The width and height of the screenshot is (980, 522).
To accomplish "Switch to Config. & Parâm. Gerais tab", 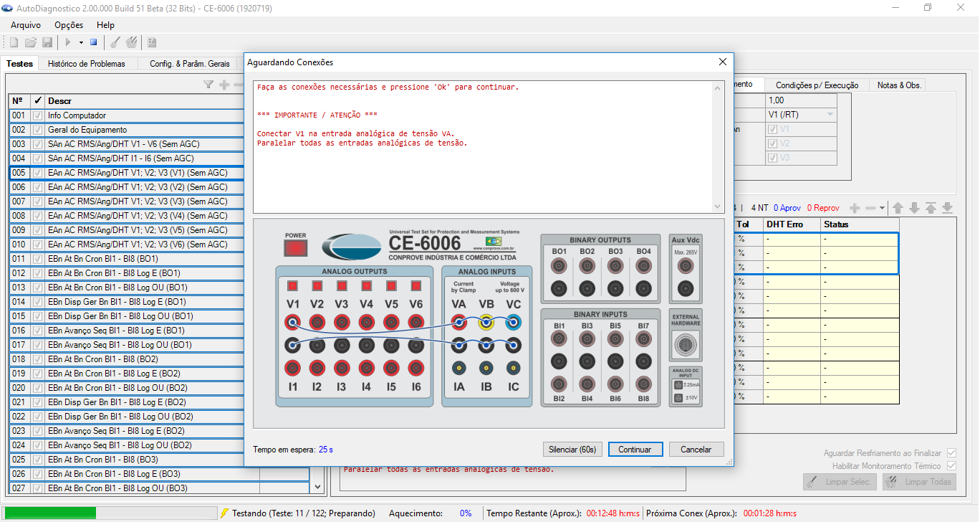I will (x=190, y=64).
